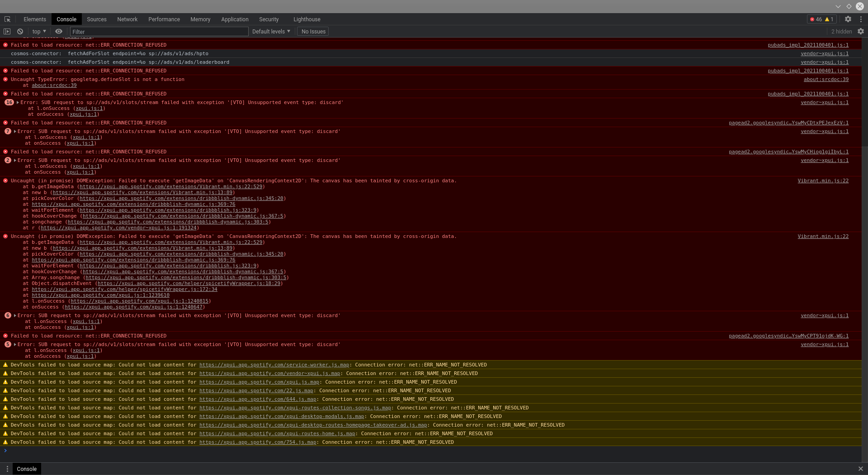
Task: Click the yellow warning badge showing 1
Action: coord(829,19)
